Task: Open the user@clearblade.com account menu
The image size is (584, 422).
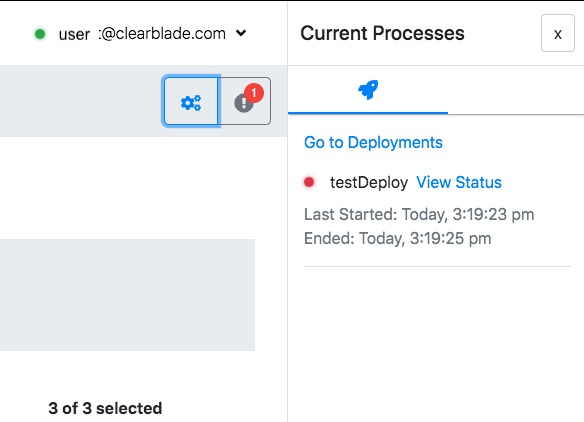Action: (142, 34)
